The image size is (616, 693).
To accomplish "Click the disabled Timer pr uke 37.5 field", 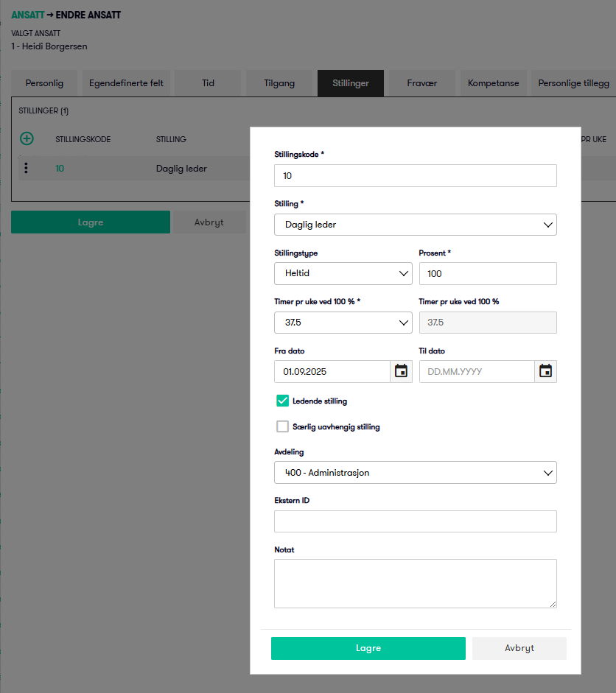I will 488,323.
